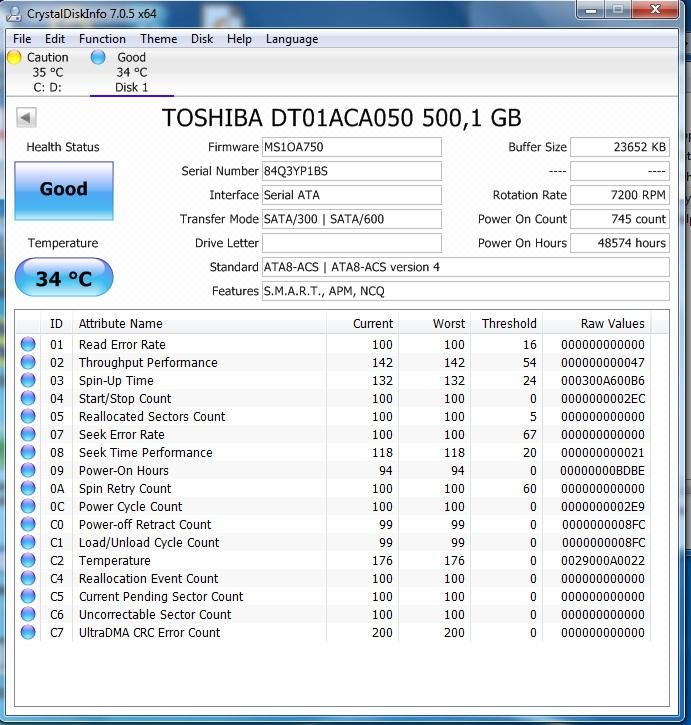Click the Serial Number field

click(352, 171)
